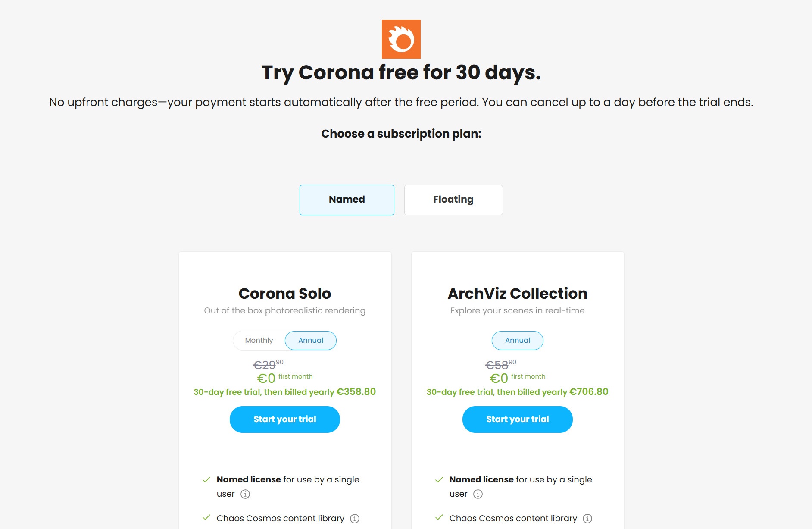Open info icon for Corona Solo named license

coord(245,494)
